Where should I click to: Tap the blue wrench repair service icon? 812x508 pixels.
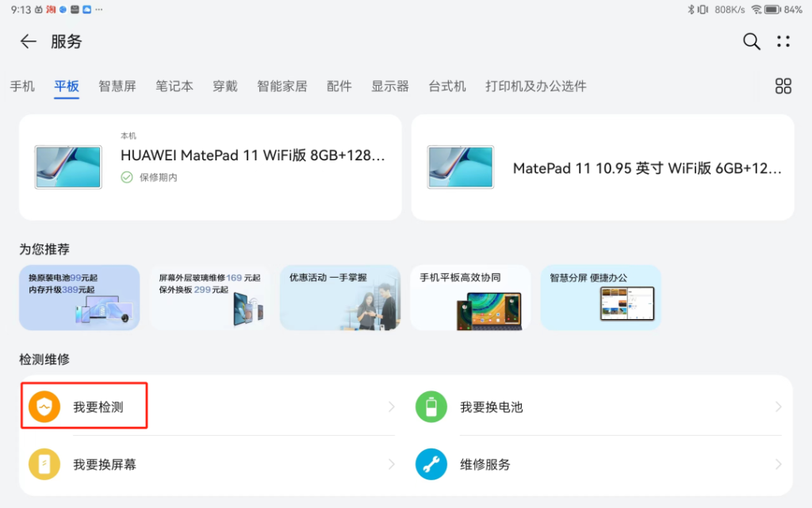click(x=431, y=464)
